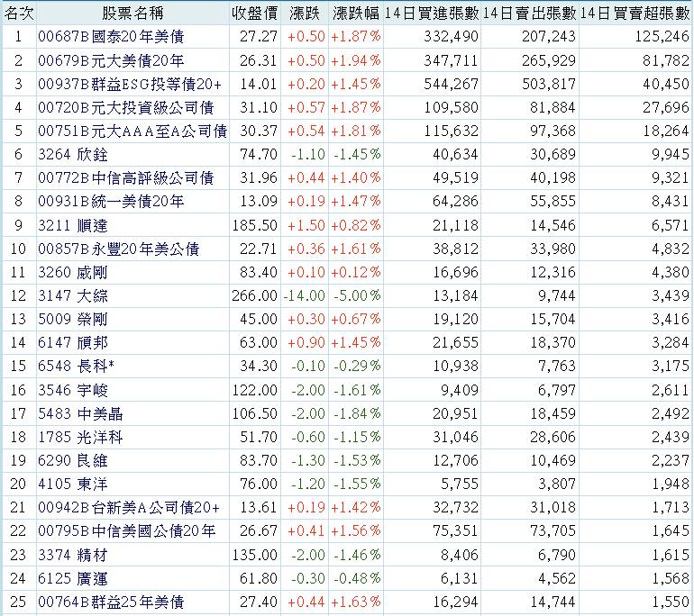Select 3546 宇峻 stock name
This screenshot has height=616, width=694.
73,390
